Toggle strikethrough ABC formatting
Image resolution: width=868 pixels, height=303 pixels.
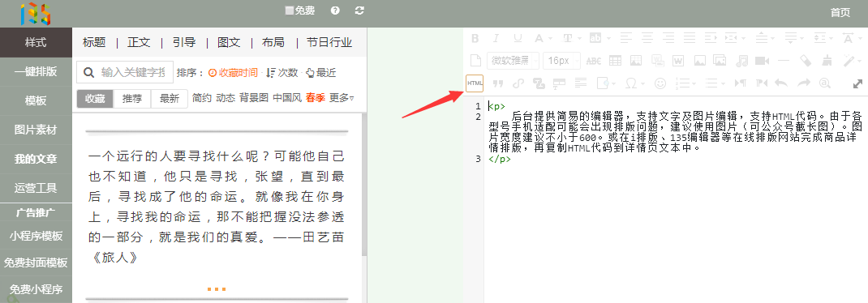coord(594,60)
